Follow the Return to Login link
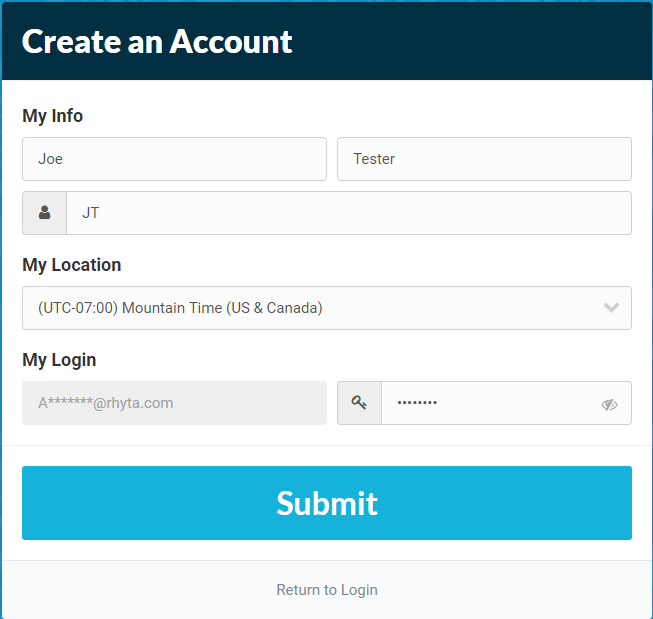 [327, 590]
